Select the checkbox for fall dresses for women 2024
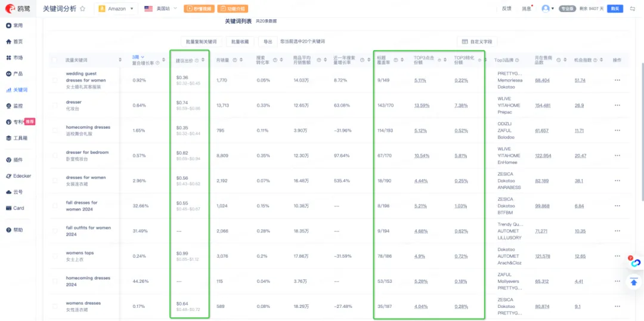Screen dimensions: 644x321 pos(55,206)
